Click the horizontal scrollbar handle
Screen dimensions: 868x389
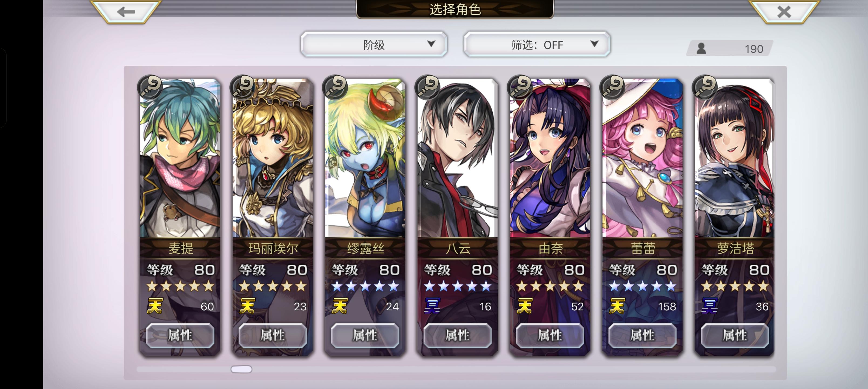(241, 369)
